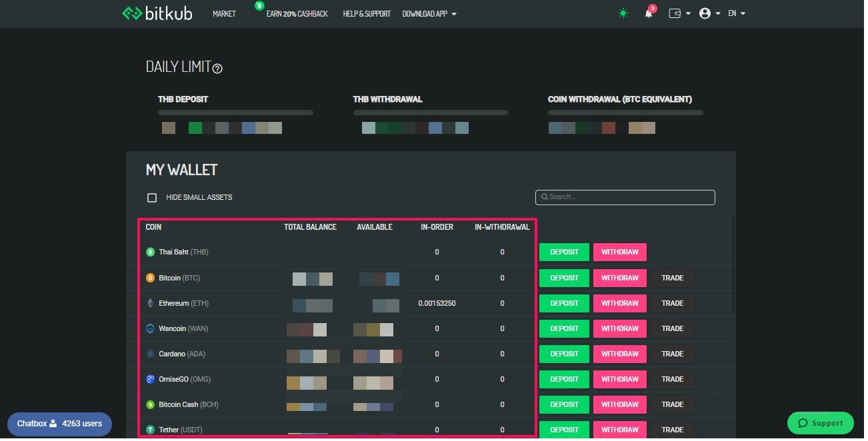This screenshot has height=441, width=868.
Task: Click the wallet search input field
Action: pos(625,197)
